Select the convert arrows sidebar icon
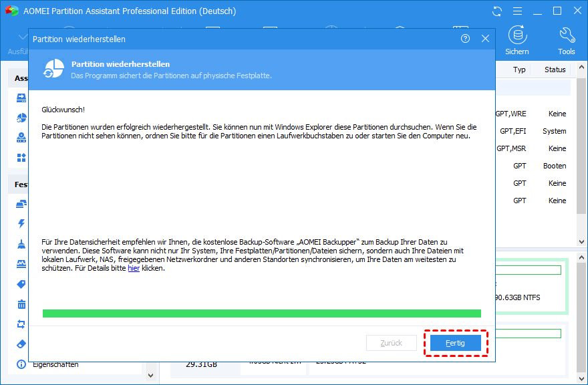The height and width of the screenshot is (385, 588). [x=21, y=324]
